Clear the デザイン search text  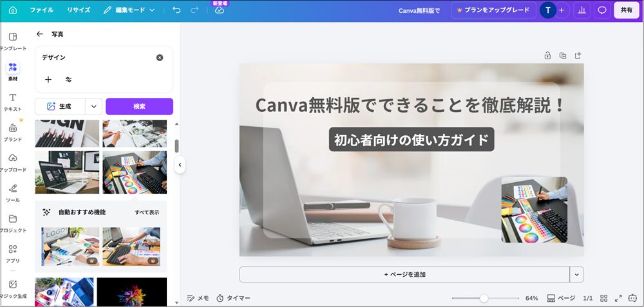click(x=160, y=57)
